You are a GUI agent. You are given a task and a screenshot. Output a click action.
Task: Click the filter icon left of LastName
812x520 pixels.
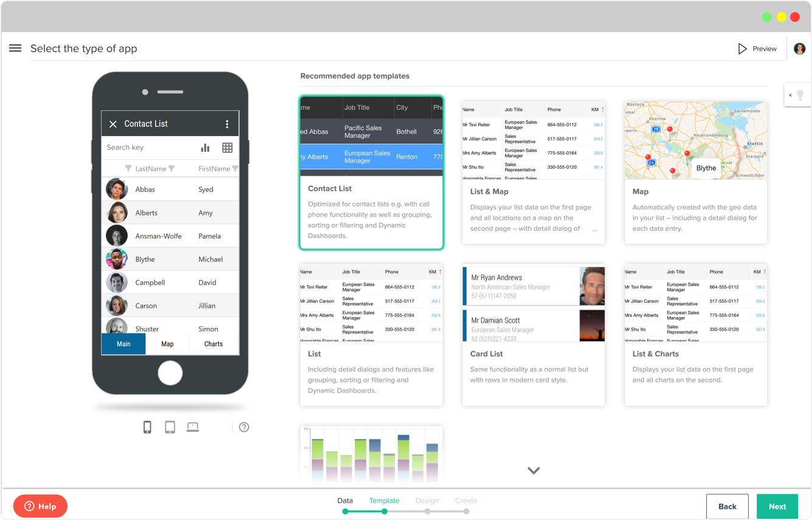[128, 168]
